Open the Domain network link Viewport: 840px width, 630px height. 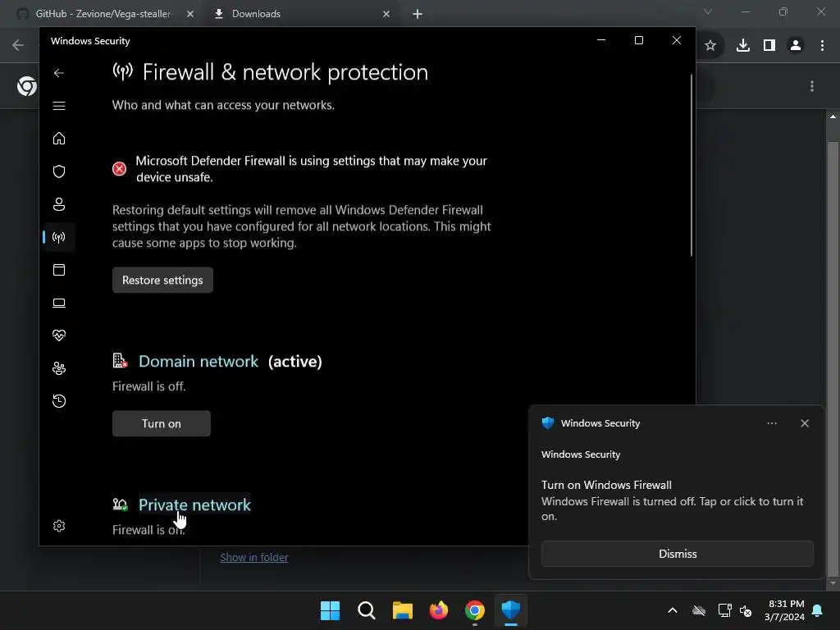(x=199, y=362)
